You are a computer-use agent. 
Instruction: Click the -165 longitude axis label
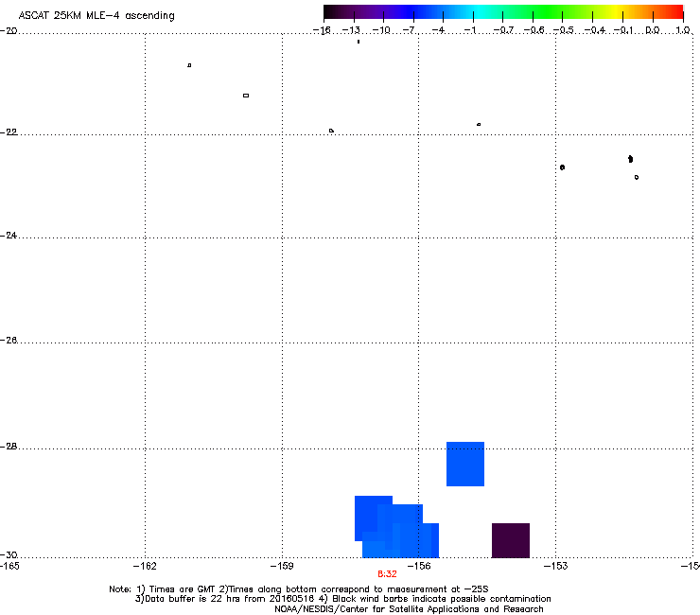[x=9, y=566]
